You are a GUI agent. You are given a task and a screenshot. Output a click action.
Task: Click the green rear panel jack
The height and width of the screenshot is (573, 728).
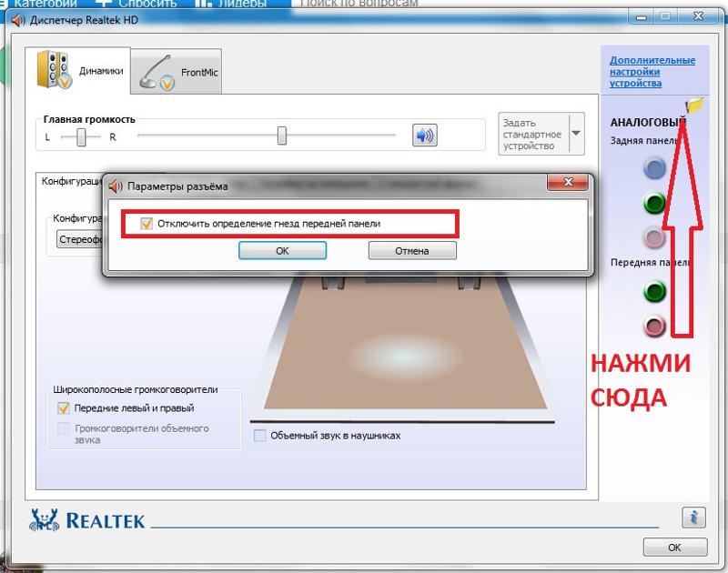(x=654, y=203)
